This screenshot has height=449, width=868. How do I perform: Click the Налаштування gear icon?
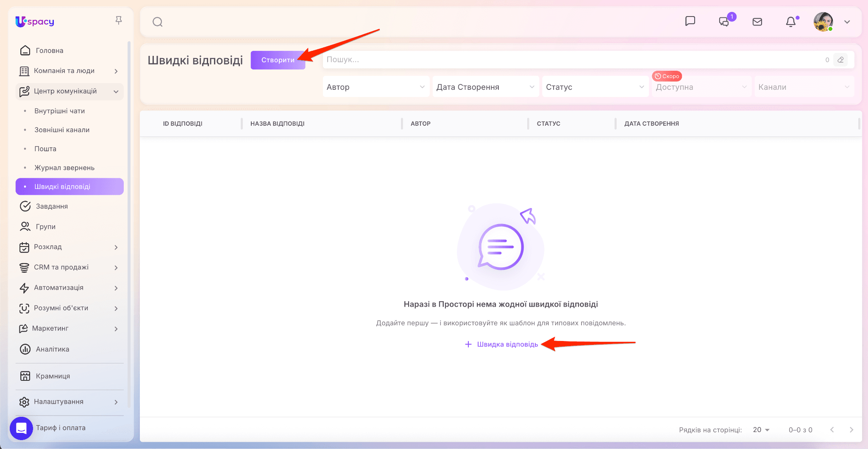[24, 402]
